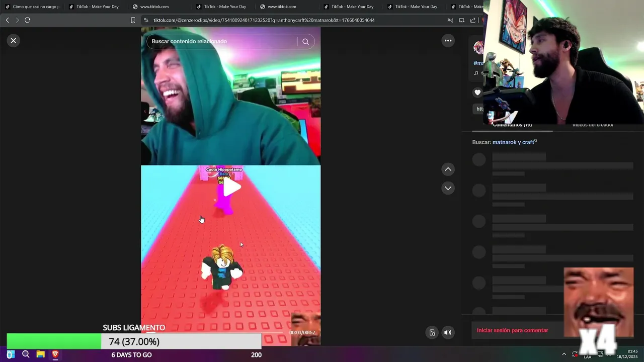Open Brave browser taskbar icon
Viewport: 644px width, 362px height.
pos(55,354)
